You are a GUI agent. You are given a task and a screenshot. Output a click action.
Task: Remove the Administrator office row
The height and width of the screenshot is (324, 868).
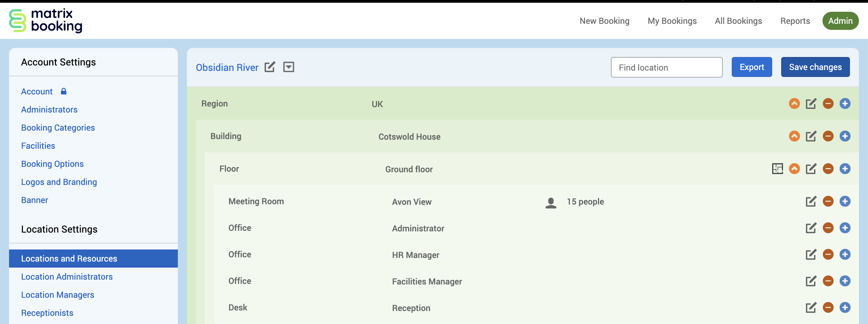coord(828,228)
